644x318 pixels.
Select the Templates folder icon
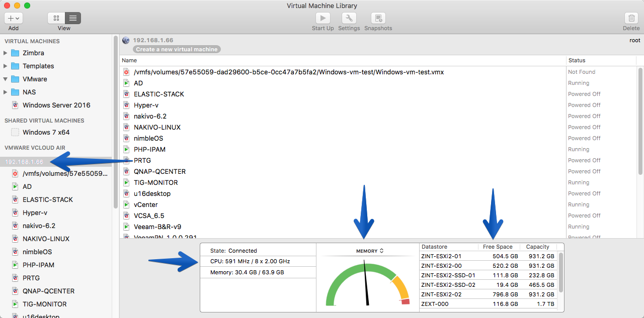(15, 66)
